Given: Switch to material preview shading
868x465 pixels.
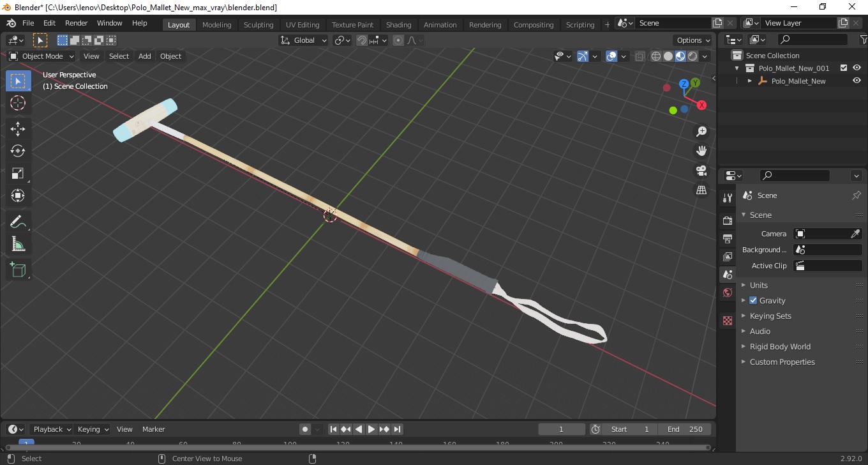Looking at the screenshot, I should (x=680, y=56).
